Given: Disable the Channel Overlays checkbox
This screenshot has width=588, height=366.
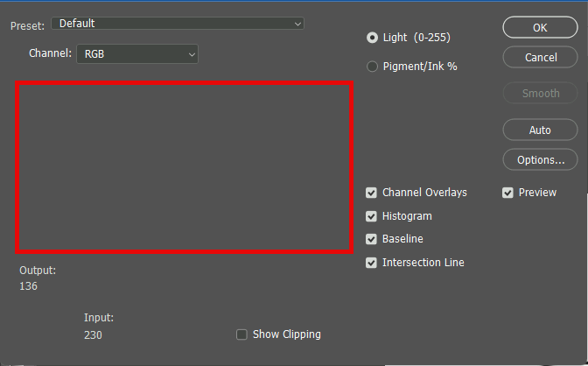Looking at the screenshot, I should [x=372, y=193].
